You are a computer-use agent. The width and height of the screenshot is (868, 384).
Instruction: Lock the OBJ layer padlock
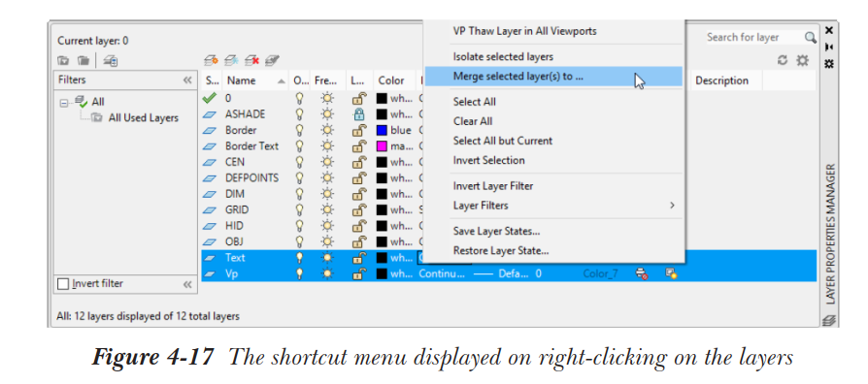click(359, 241)
